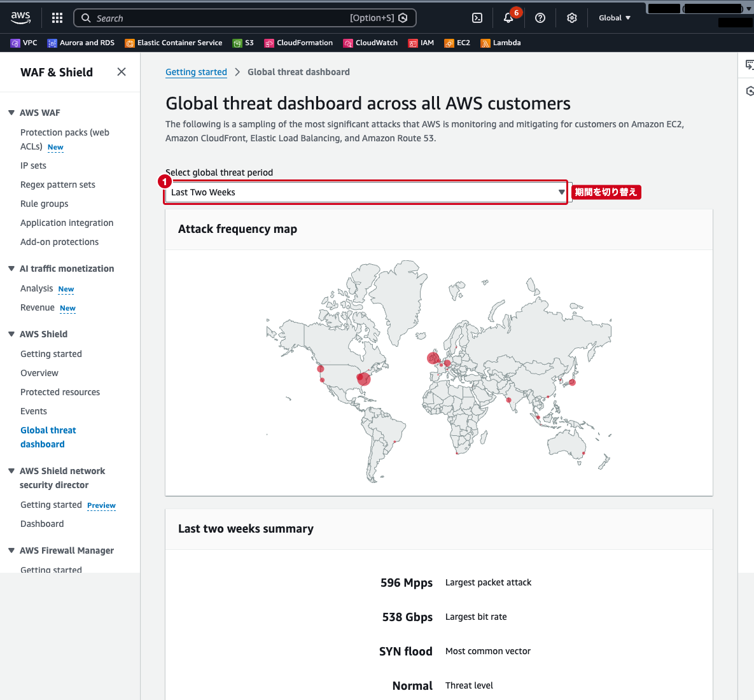Open Shield Events page

point(34,411)
